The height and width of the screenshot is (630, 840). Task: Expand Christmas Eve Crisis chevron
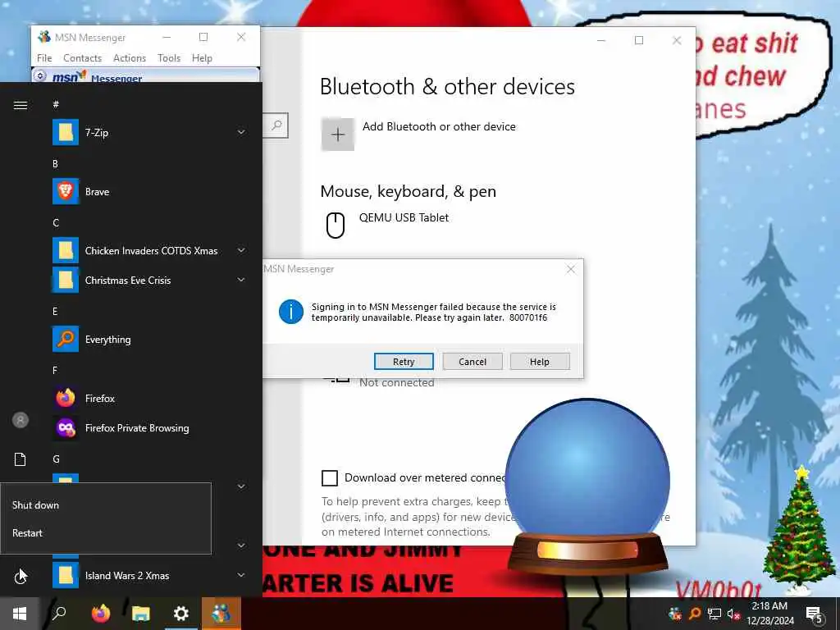click(x=241, y=280)
